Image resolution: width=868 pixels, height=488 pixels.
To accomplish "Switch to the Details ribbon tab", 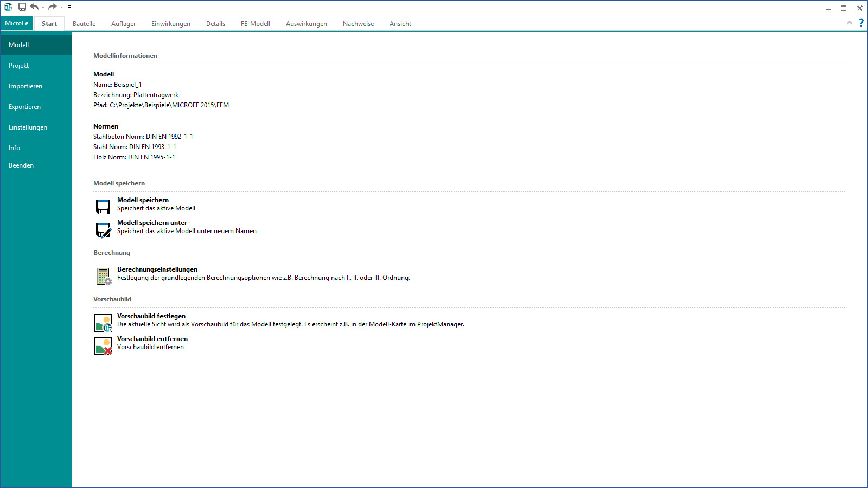I will pyautogui.click(x=215, y=24).
